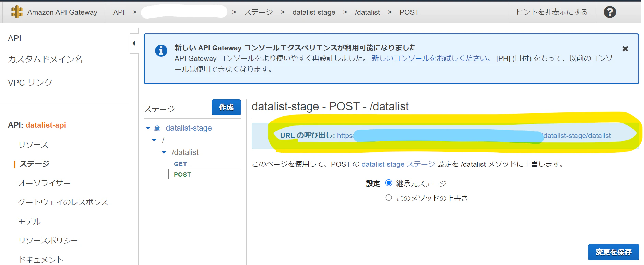The image size is (644, 265).
Task: Click the datalist-stage stage icon
Action: (x=157, y=128)
